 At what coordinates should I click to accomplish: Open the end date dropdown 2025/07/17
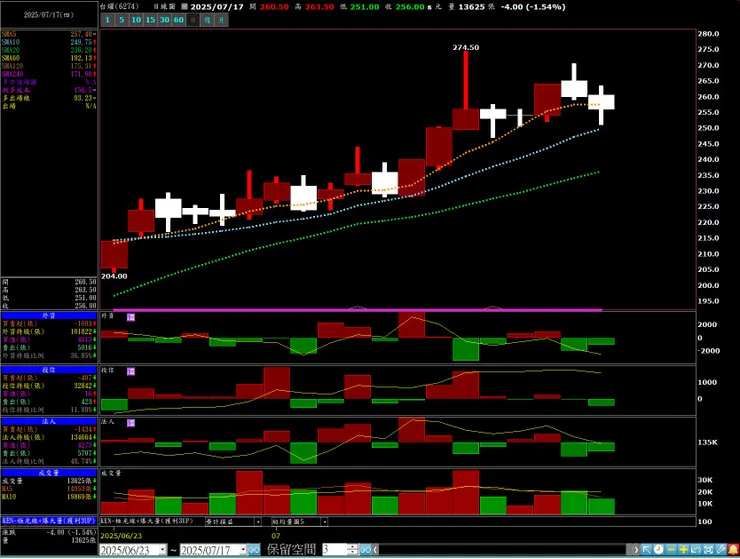pos(243,550)
